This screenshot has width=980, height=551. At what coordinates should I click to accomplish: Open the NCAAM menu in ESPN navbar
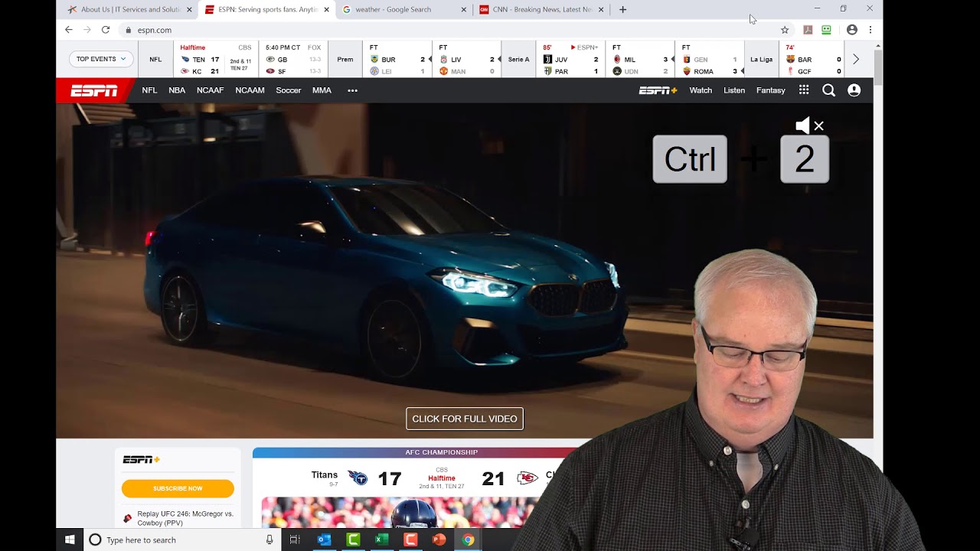[250, 90]
